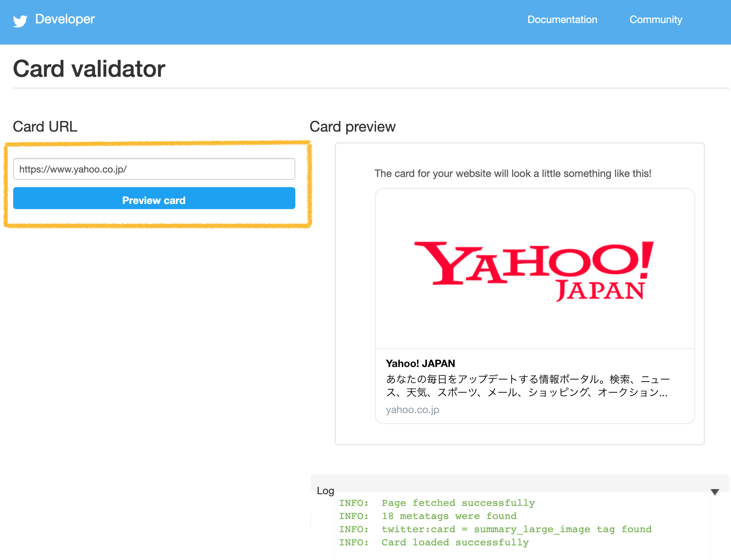The height and width of the screenshot is (560, 731).
Task: Open the Developer home link
Action: coord(65,19)
